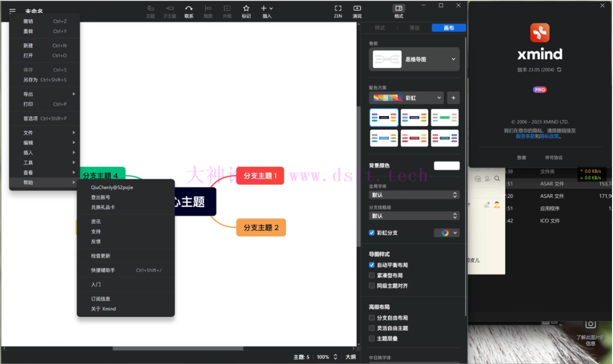Open 首选项 preferences menu item
This screenshot has height=364, width=613.
point(44,118)
